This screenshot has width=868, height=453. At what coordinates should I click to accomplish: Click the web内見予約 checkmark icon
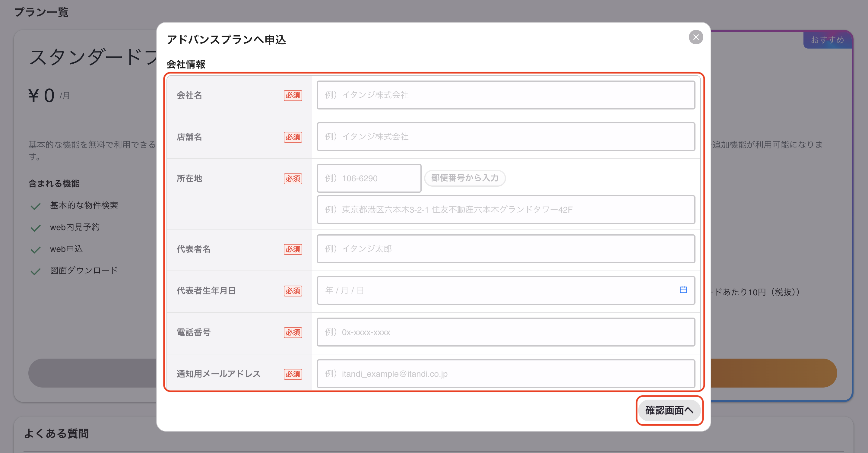pyautogui.click(x=35, y=228)
